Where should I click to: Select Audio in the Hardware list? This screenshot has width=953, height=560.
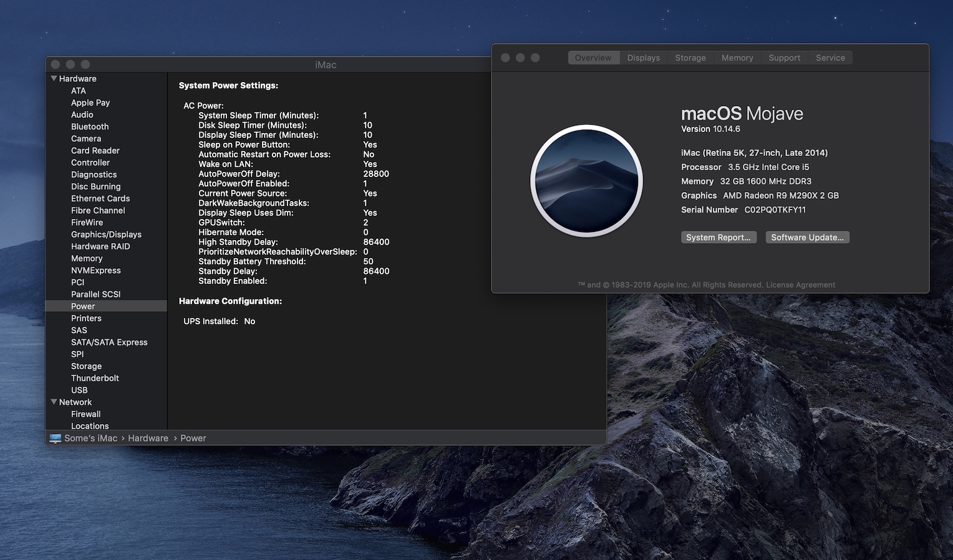click(x=82, y=115)
